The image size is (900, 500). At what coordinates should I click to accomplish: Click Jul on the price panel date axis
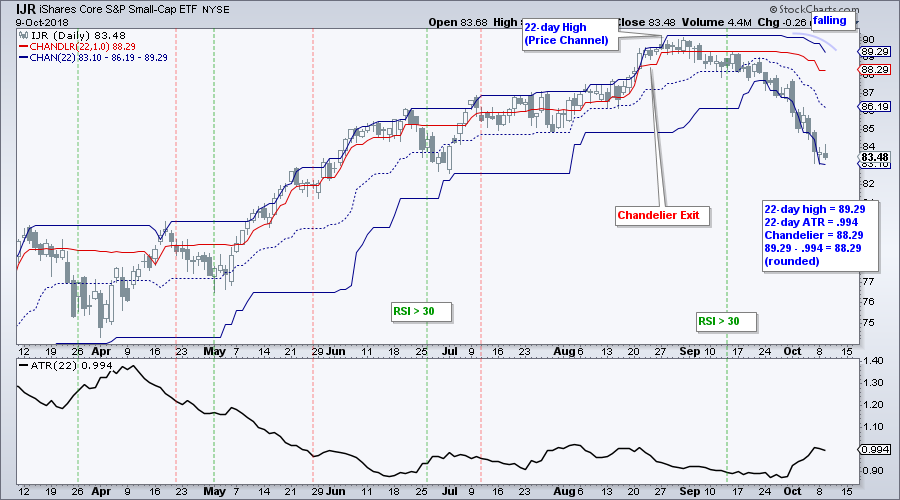pos(450,351)
